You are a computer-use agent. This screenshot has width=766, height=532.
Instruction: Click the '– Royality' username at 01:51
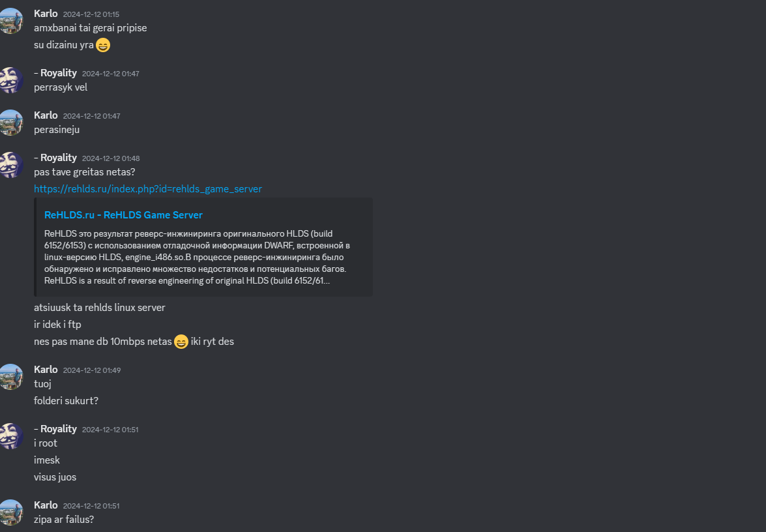tap(55, 429)
